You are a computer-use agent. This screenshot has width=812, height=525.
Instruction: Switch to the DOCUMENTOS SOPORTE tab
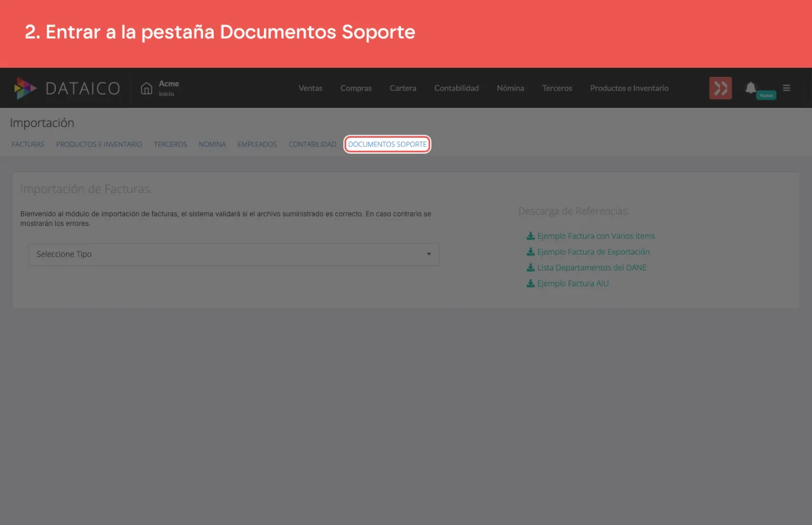[x=388, y=145]
